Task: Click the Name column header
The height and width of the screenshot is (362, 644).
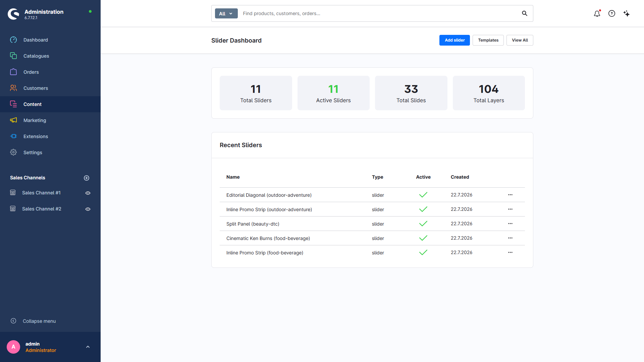Action: pyautogui.click(x=233, y=177)
